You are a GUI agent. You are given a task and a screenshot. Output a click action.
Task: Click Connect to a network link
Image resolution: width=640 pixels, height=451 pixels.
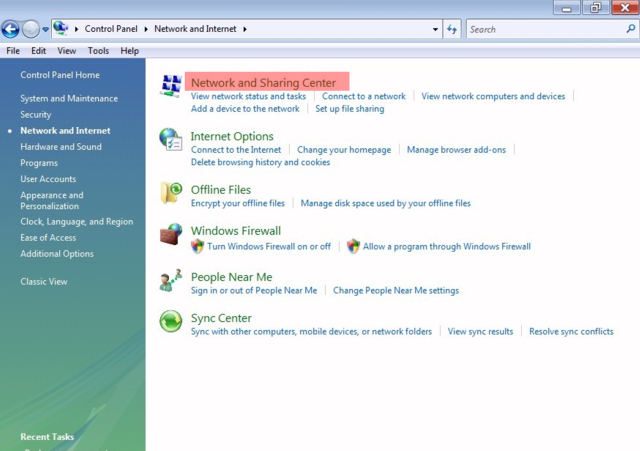point(364,96)
